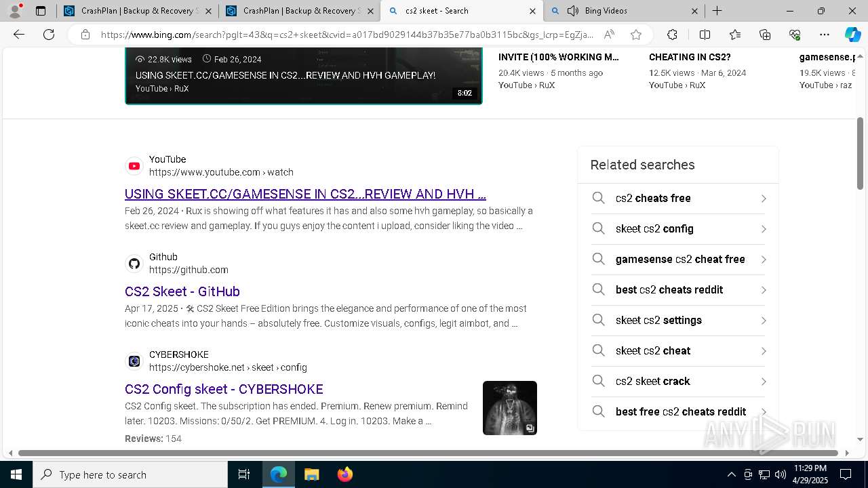Viewport: 868px width, 488px height.
Task: Toggle the Split screen icon
Action: pyautogui.click(x=705, y=35)
